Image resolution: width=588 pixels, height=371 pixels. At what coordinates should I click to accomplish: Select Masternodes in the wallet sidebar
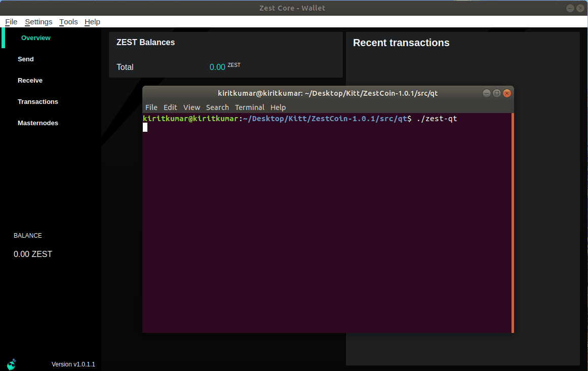[38, 123]
